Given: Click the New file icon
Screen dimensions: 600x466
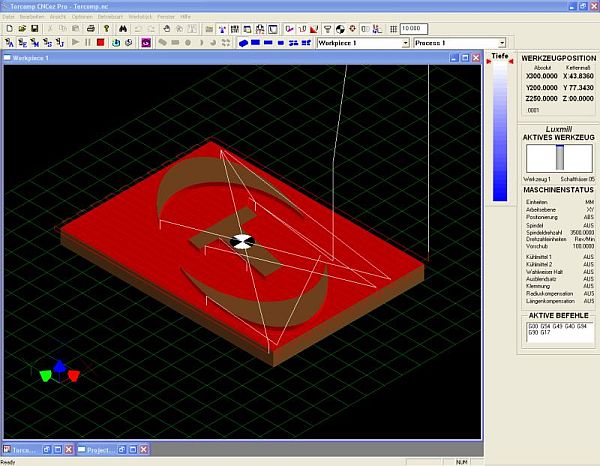Looking at the screenshot, I should tap(8, 29).
